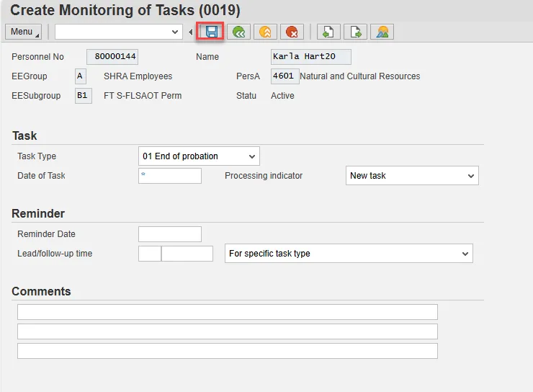The width and height of the screenshot is (533, 392).
Task: Click the Lead/follow-up time number field
Action: 149,254
